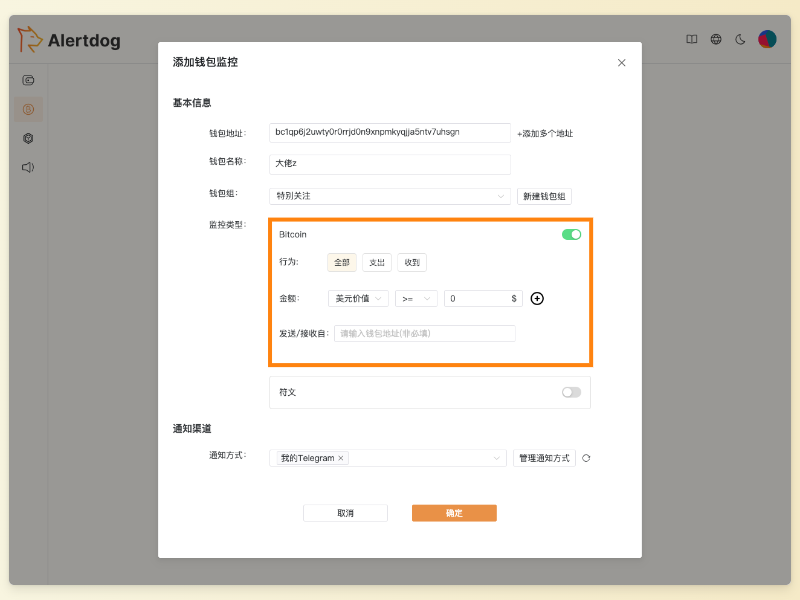Click the Alertdog fox logo
Image resolution: width=800 pixels, height=600 pixels.
pos(29,39)
